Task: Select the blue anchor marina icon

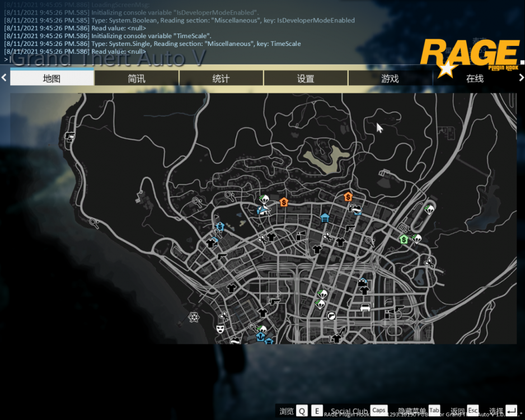Action: pyautogui.click(x=260, y=336)
